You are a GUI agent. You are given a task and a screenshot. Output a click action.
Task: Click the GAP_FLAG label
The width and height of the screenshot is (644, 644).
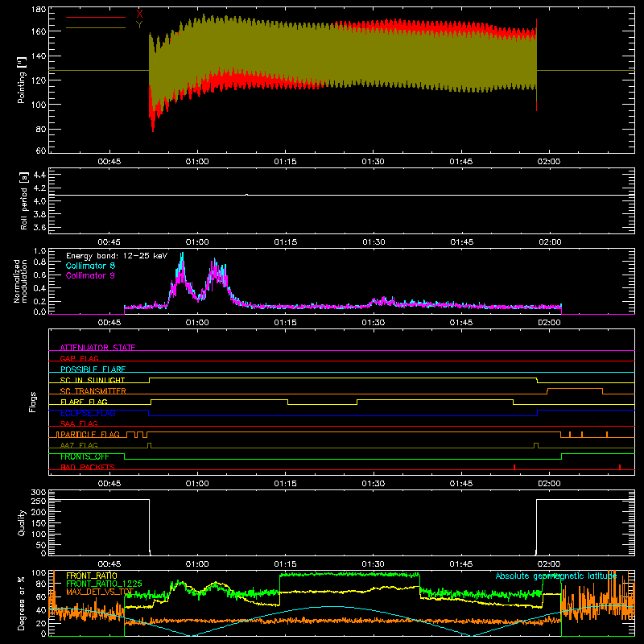pyautogui.click(x=79, y=358)
